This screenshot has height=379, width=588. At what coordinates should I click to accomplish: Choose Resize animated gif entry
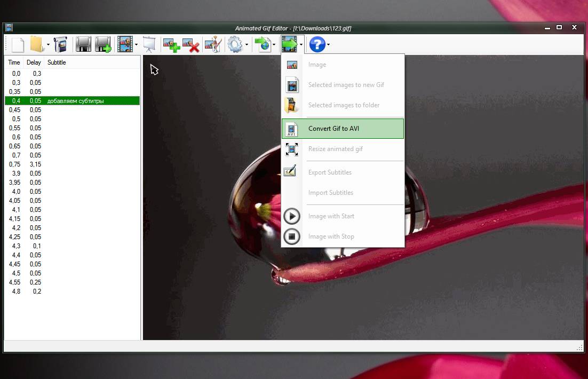tap(343, 149)
